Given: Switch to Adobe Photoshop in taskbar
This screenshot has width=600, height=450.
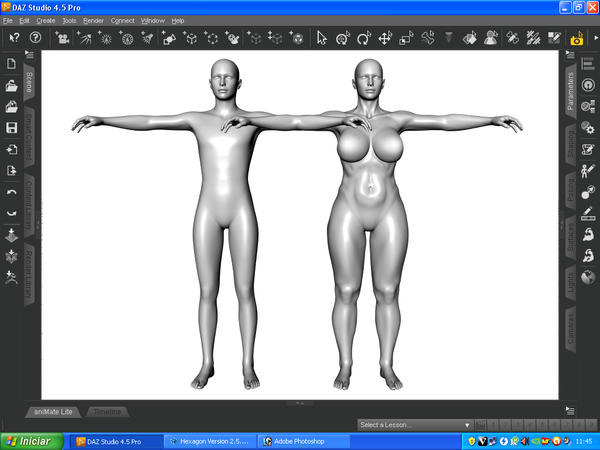Looking at the screenshot, I should pyautogui.click(x=300, y=440).
